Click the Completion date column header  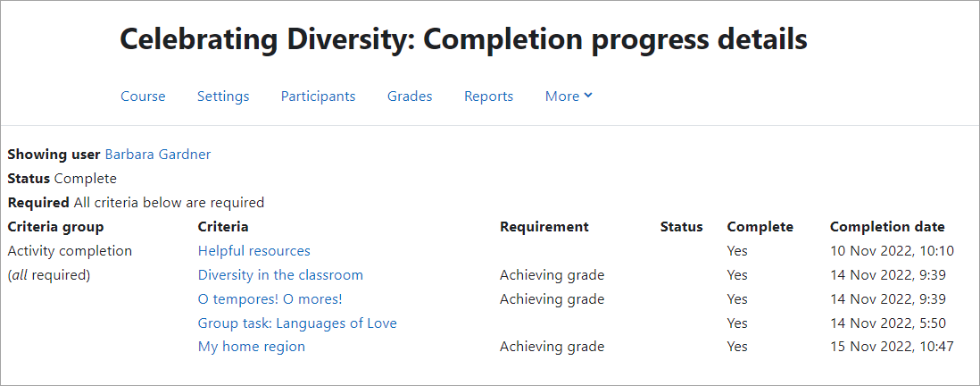point(887,227)
